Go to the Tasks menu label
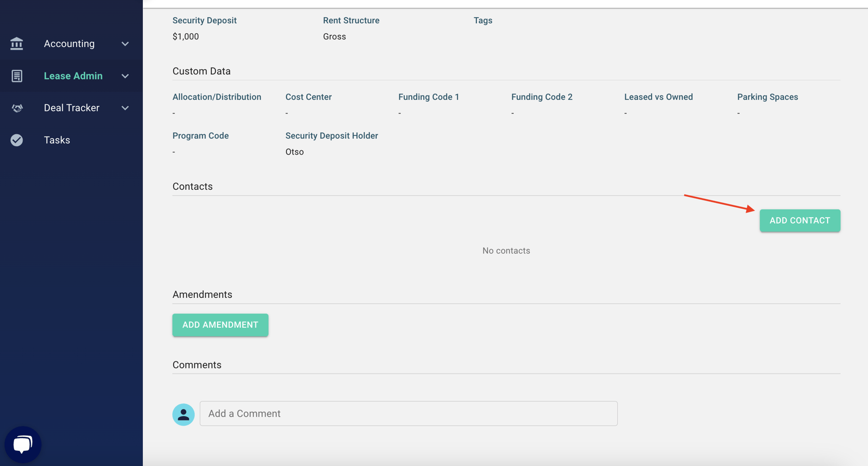Image resolution: width=868 pixels, height=466 pixels. pos(57,140)
